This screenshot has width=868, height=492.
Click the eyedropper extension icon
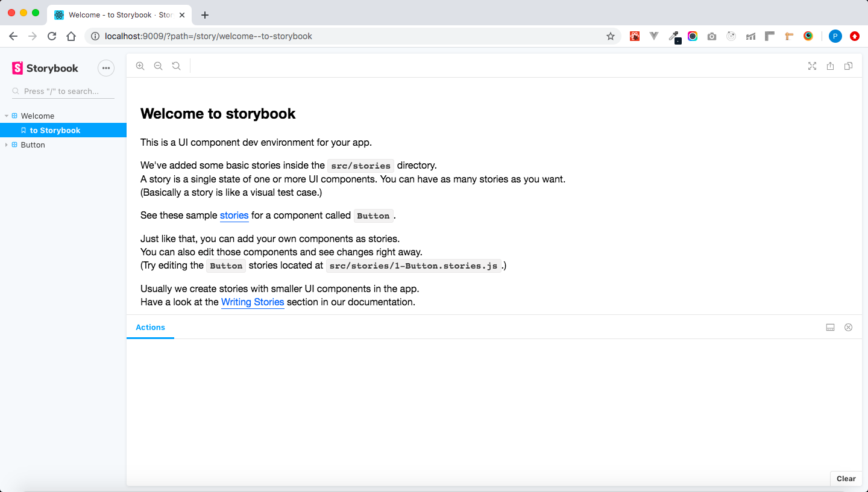pos(675,37)
